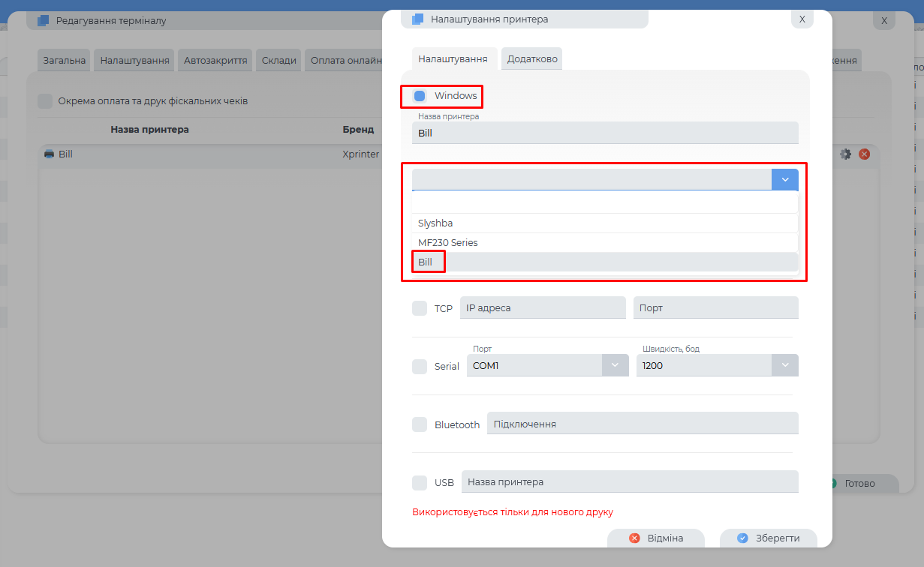924x567 pixels.
Task: Click the blue checkmark icon on Зберегти
Action: 742,538
